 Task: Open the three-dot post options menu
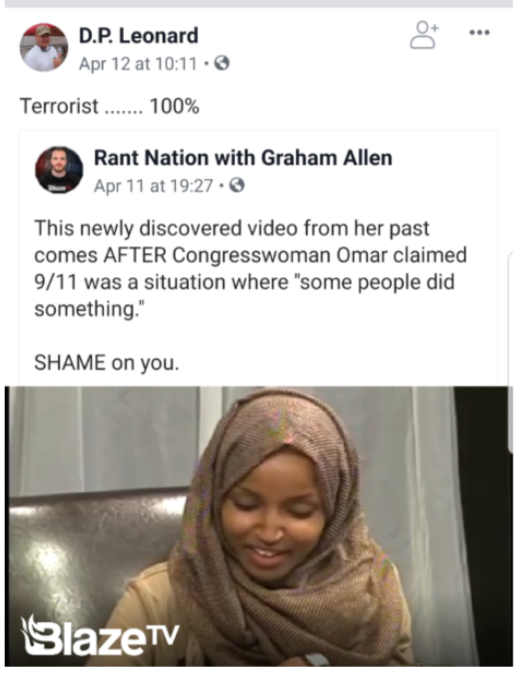click(x=479, y=32)
